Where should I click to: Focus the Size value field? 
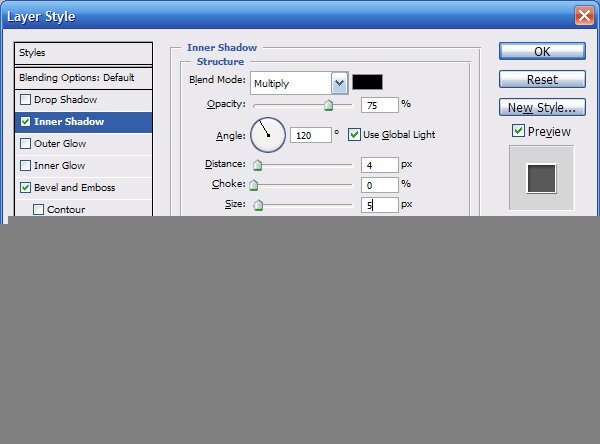pos(380,205)
